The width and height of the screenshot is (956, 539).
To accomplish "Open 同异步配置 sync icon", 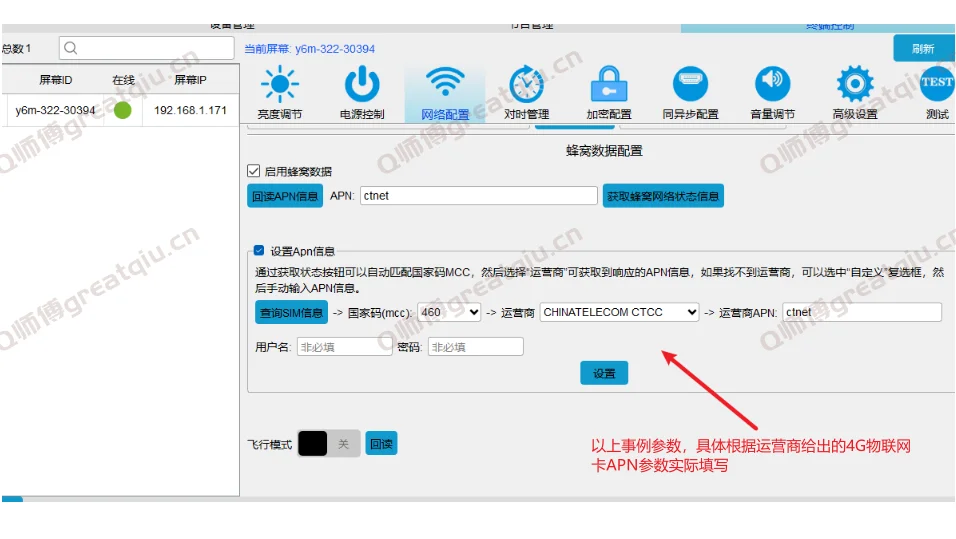I will 690,84.
